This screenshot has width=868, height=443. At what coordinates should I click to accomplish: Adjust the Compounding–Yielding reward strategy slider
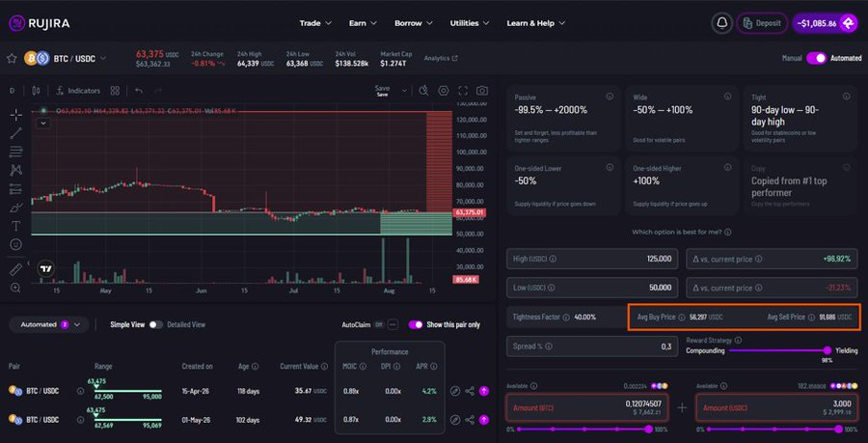click(777, 350)
